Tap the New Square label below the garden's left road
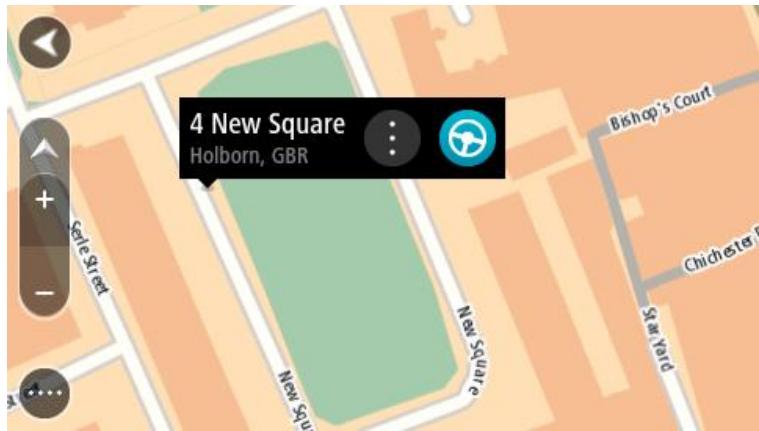 296,400
